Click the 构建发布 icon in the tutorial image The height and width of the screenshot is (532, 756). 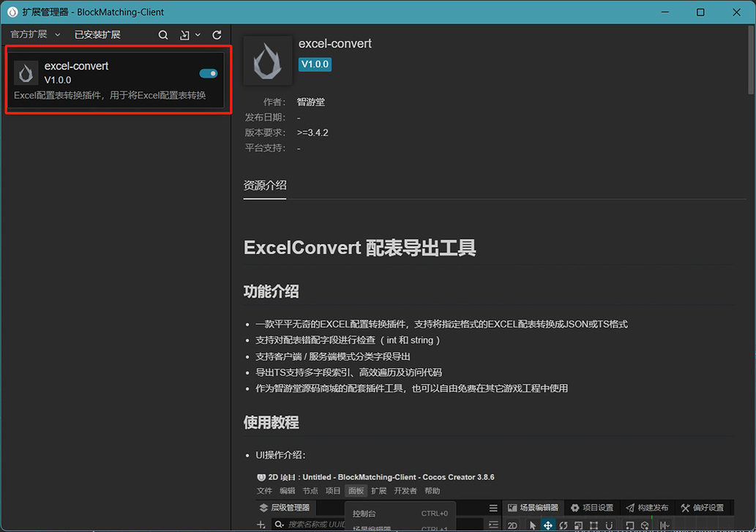(629, 507)
